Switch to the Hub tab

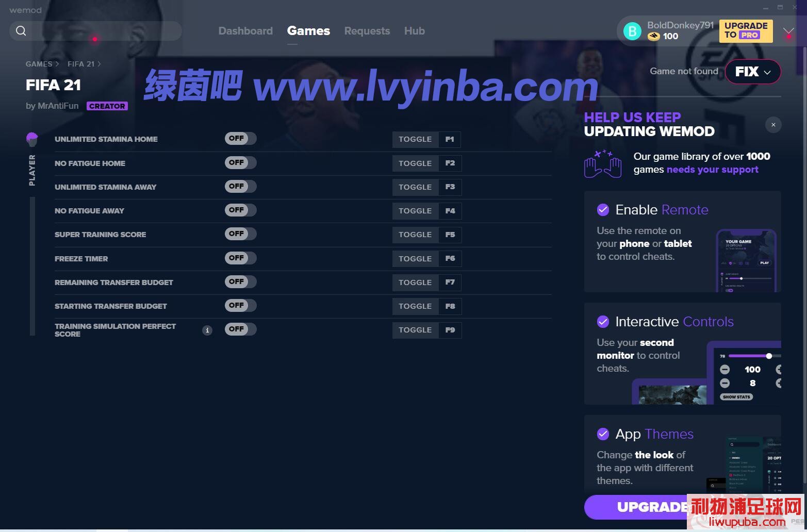pyautogui.click(x=415, y=31)
